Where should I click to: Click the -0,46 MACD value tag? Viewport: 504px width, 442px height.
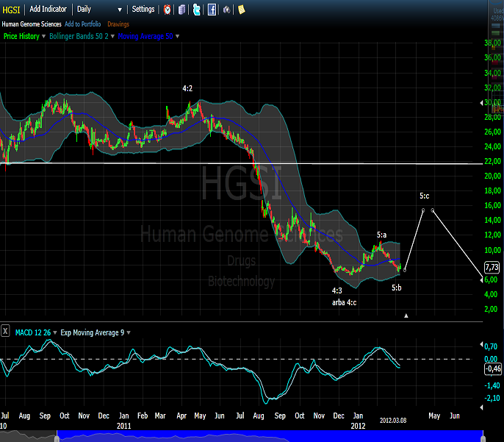493,368
